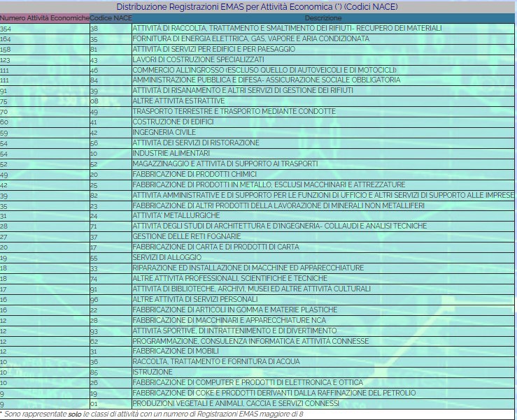
Task: Click 'Fabbricazione di prodotti chimici' entry
Action: click(x=194, y=174)
